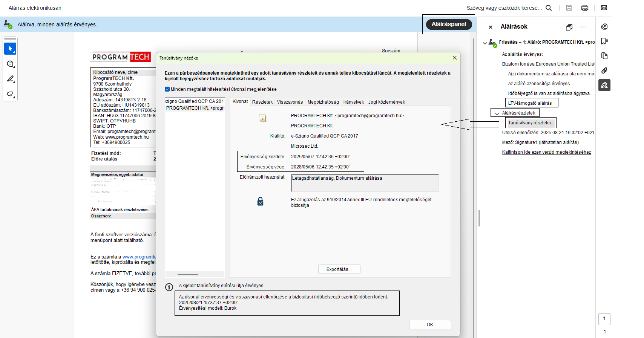Click the Exportálás... button

click(339, 269)
